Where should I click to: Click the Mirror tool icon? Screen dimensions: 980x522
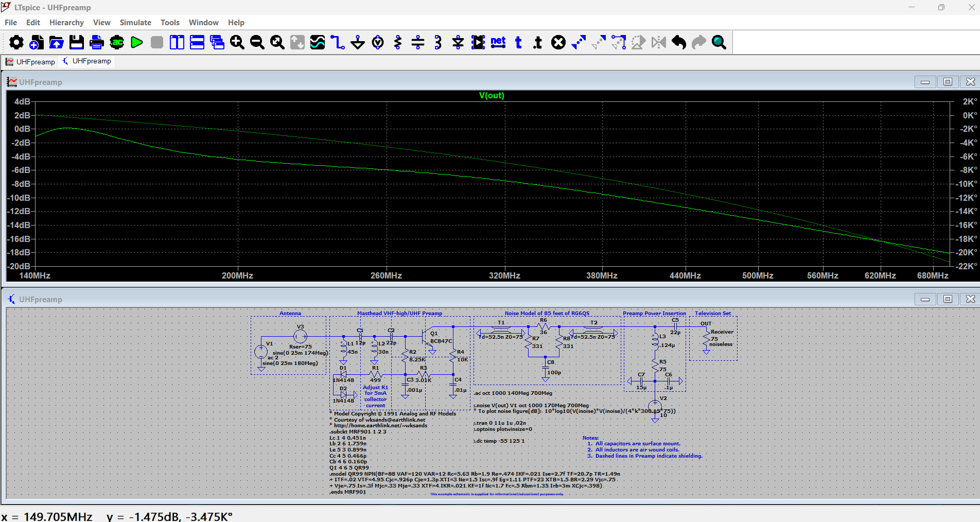[x=659, y=42]
